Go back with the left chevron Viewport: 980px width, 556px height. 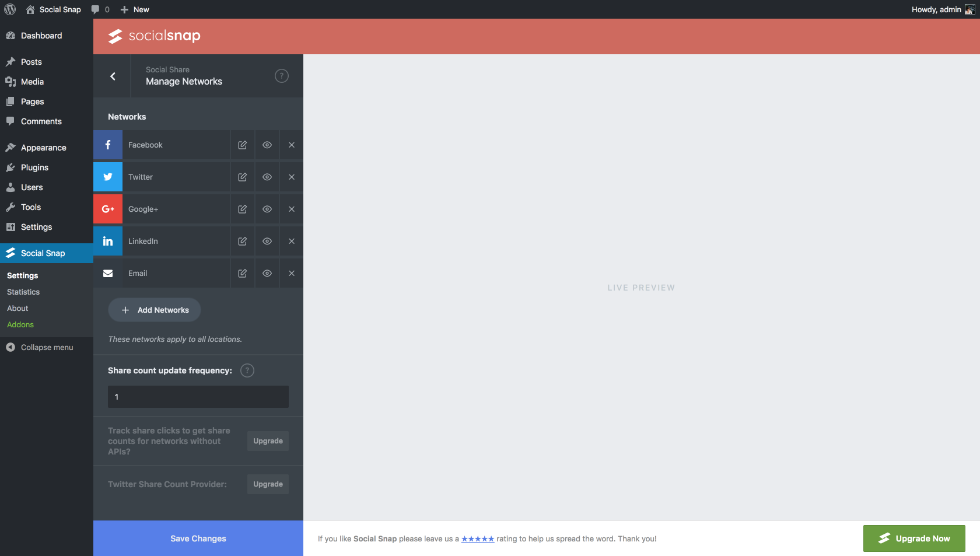click(113, 76)
